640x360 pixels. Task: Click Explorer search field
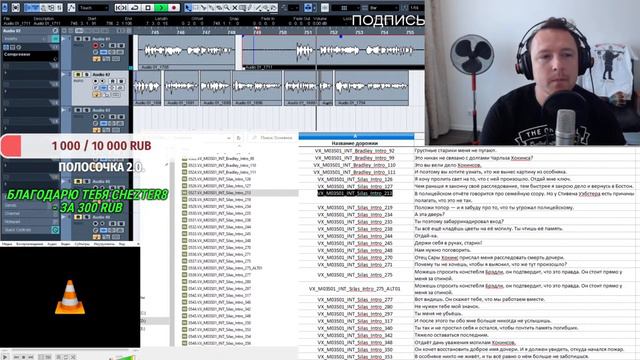coord(273,138)
